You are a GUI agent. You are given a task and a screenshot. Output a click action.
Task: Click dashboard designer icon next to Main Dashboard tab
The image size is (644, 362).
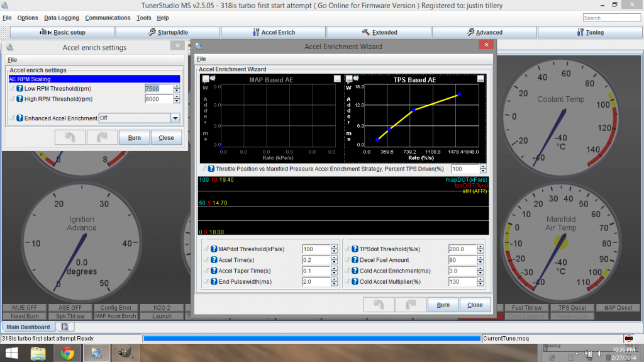pos(65,327)
